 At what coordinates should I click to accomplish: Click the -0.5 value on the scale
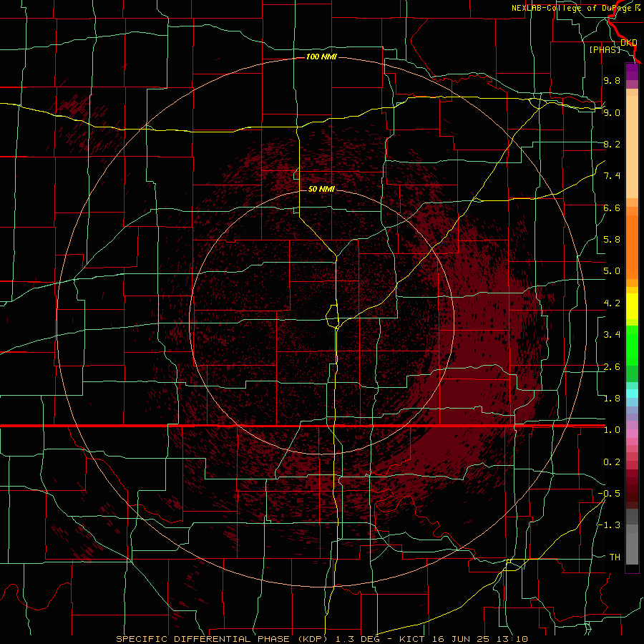[609, 494]
